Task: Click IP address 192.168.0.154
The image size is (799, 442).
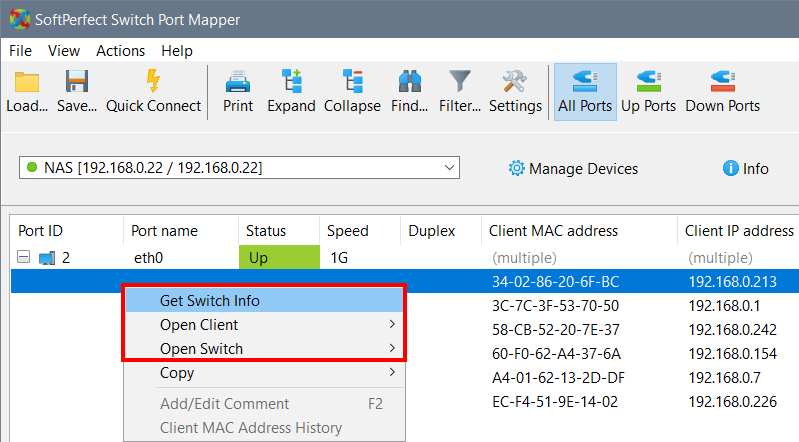Action: (733, 354)
